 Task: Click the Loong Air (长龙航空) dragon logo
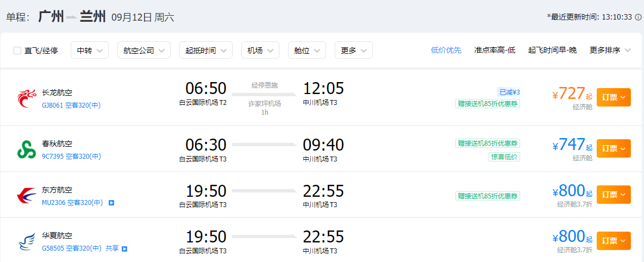(27, 98)
